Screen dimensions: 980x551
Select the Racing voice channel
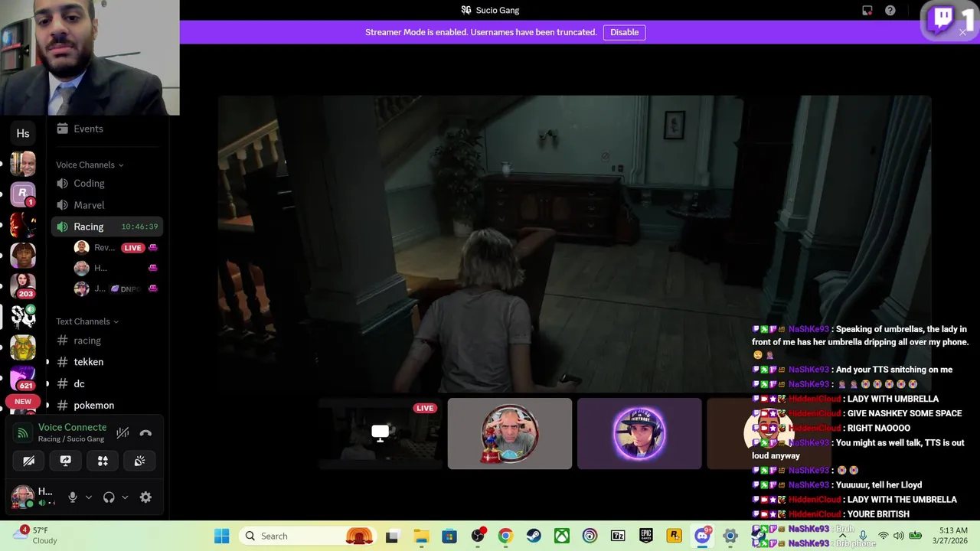[107, 227]
